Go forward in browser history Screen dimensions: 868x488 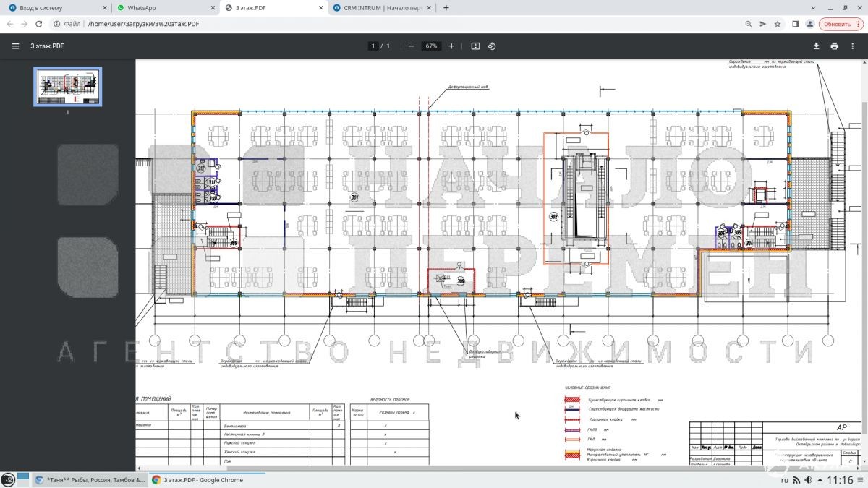pyautogui.click(x=25, y=24)
